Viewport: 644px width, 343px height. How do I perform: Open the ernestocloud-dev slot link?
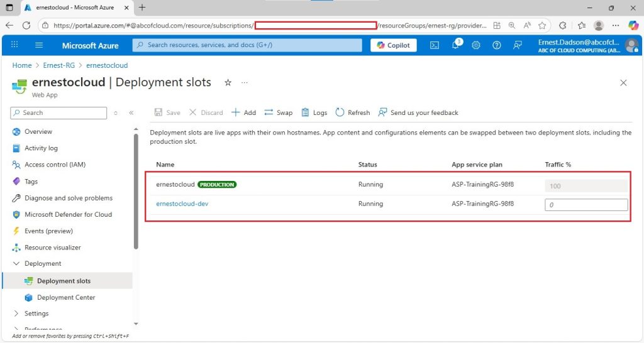[x=182, y=204]
